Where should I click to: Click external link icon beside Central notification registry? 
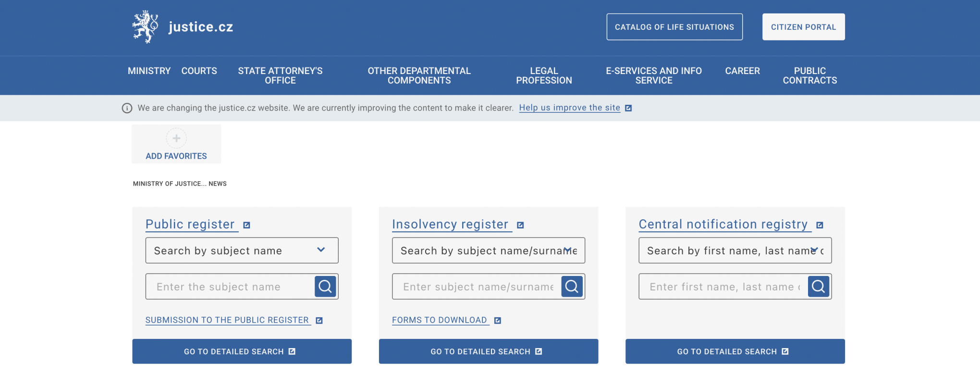pyautogui.click(x=820, y=225)
